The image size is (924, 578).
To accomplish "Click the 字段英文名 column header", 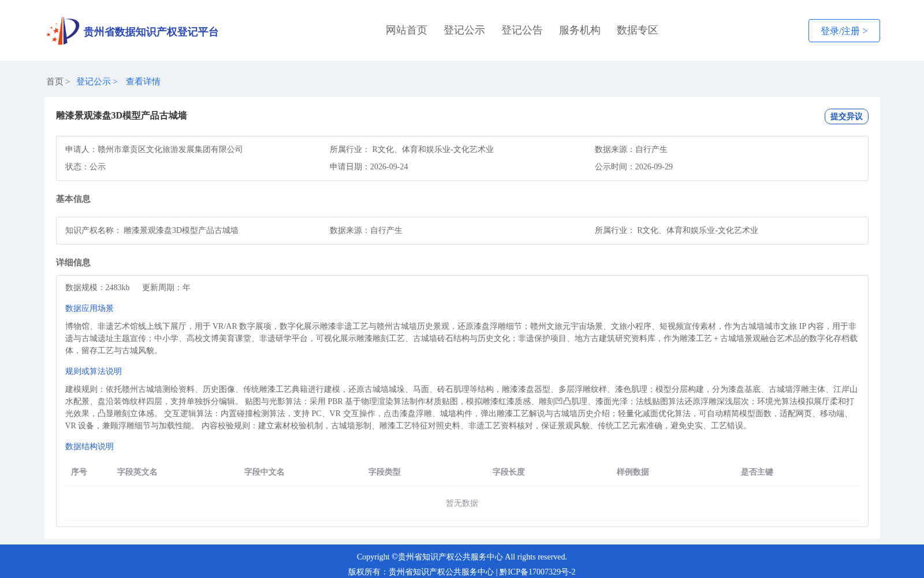I will [137, 472].
